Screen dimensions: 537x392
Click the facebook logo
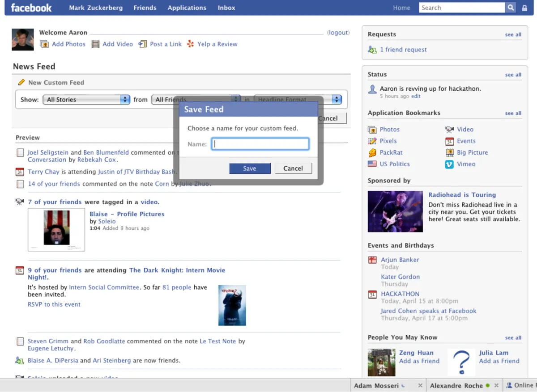31,8
